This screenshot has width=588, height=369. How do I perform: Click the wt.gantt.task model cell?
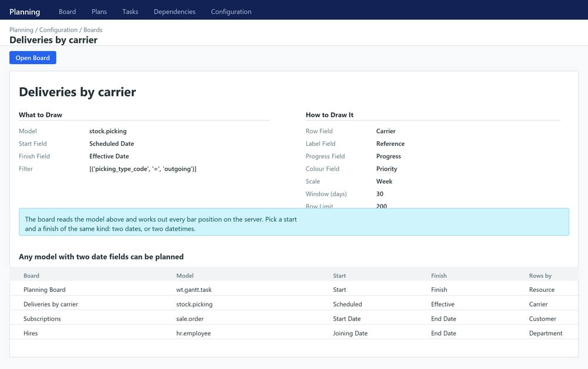(194, 290)
